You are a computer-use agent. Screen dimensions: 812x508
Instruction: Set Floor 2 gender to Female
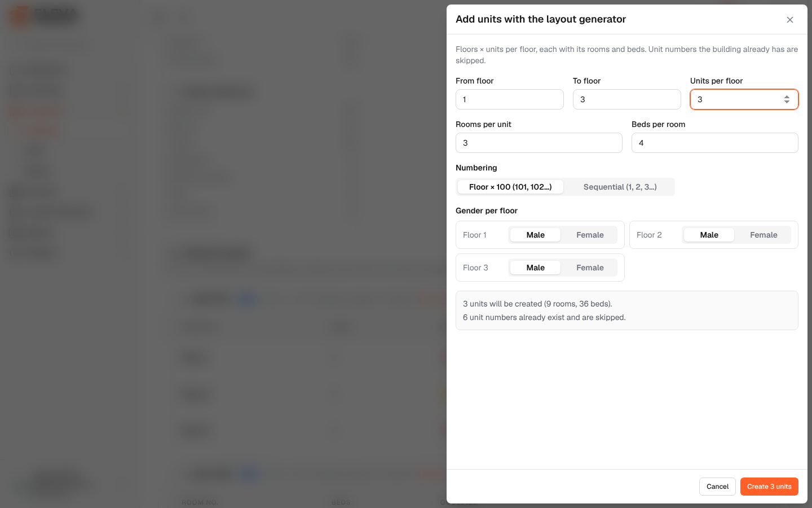[x=764, y=235]
